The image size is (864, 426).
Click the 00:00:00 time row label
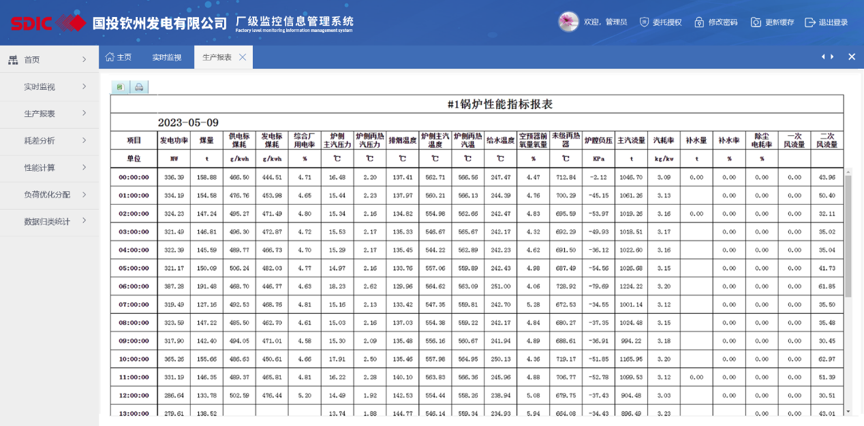coord(133,177)
